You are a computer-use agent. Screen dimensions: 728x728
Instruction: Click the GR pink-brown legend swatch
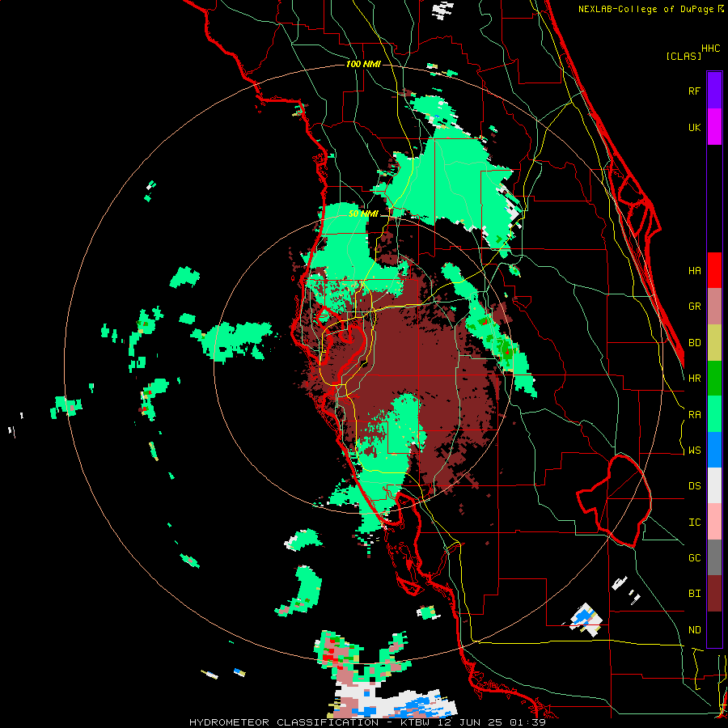[714, 307]
